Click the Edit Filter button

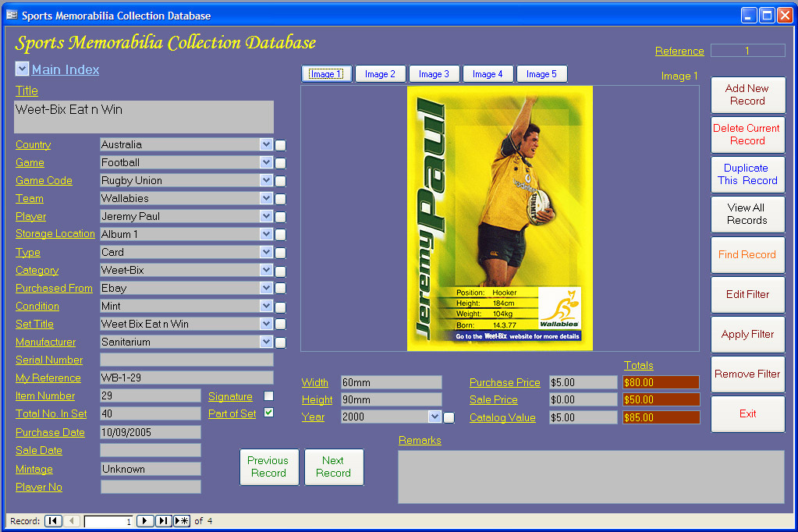(x=747, y=294)
